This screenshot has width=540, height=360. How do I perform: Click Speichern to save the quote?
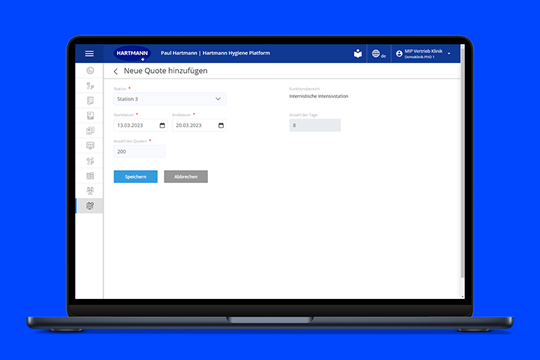coord(136,177)
